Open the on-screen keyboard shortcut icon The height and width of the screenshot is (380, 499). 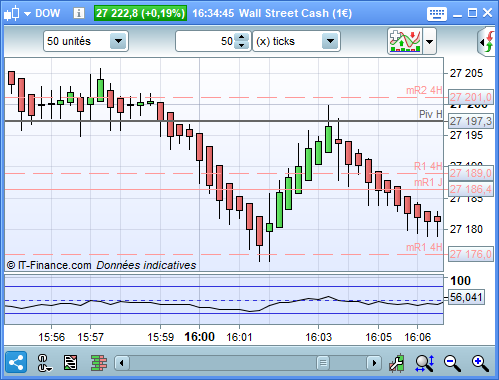point(437,14)
